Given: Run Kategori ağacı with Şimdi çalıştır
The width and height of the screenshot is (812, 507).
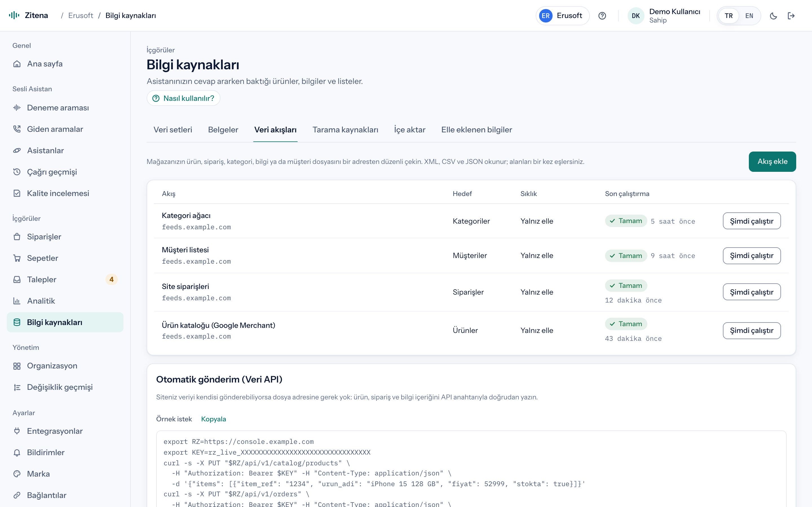Looking at the screenshot, I should click(752, 221).
